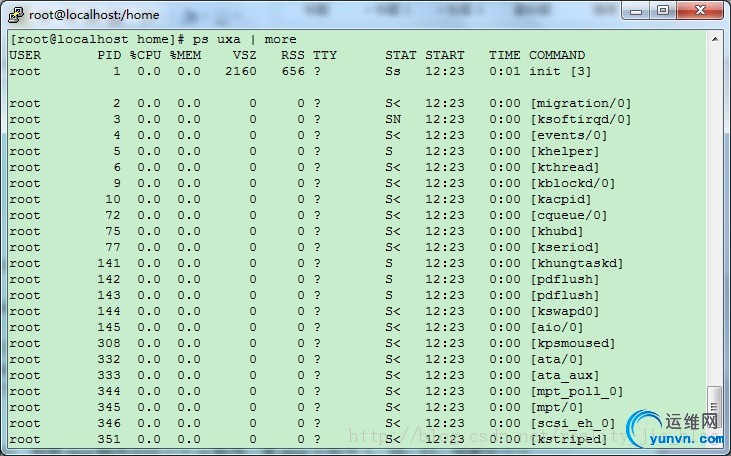
Task: Click the USER column header
Action: click(25, 55)
